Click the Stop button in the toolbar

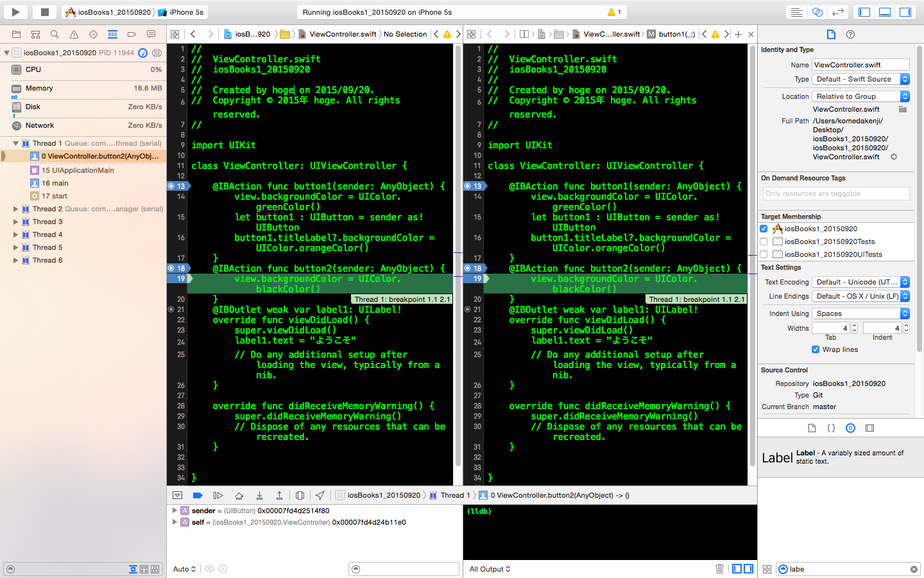point(44,12)
